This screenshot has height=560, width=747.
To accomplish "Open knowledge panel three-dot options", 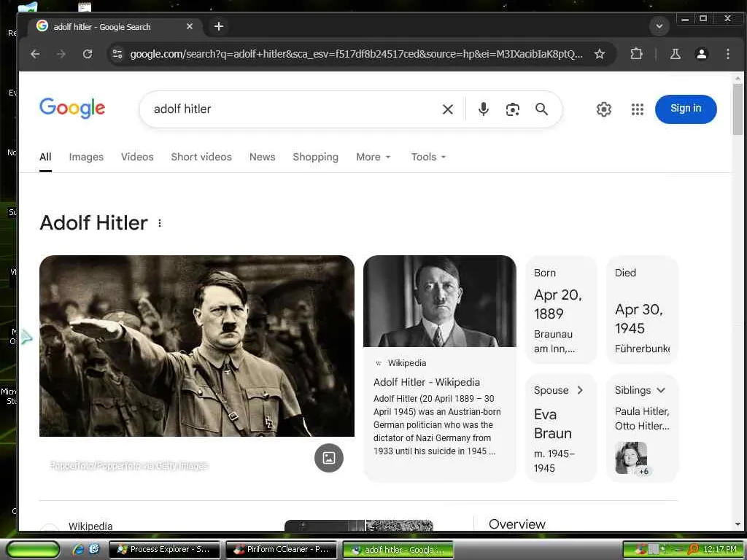I will (160, 223).
